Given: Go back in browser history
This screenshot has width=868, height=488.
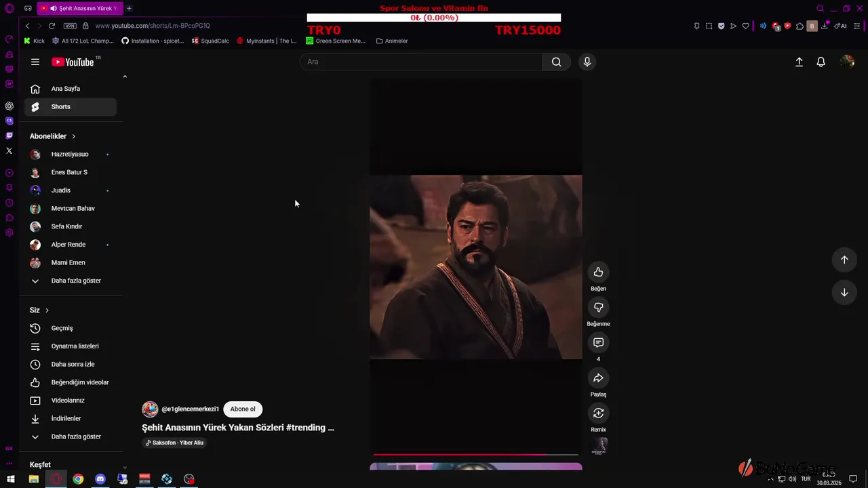Looking at the screenshot, I should tap(27, 26).
